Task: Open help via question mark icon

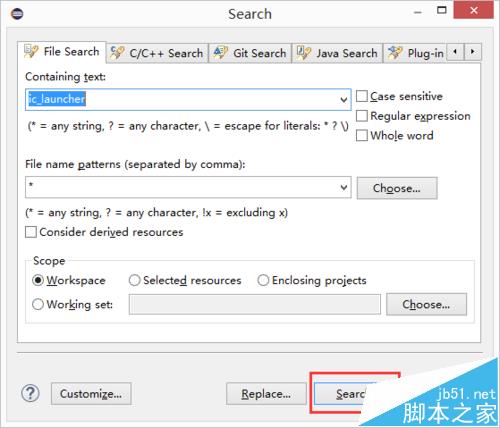Action: click(30, 393)
